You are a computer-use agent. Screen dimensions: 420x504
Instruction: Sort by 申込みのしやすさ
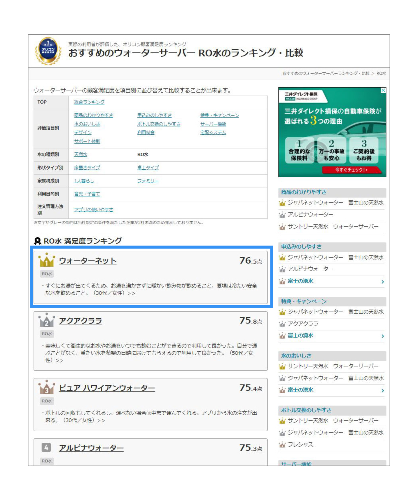[x=154, y=115]
